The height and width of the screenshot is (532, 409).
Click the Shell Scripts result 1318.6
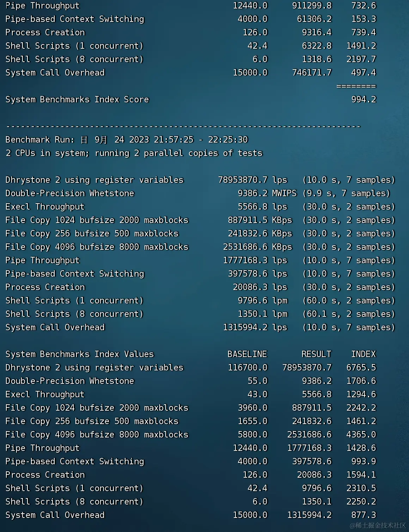pos(317,59)
